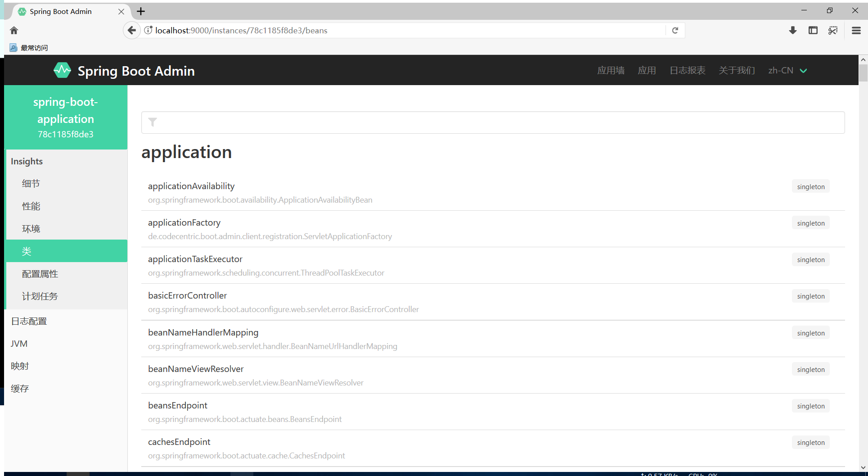The width and height of the screenshot is (868, 476).
Task: Expand the beanNameViewResolver bean row
Action: pyautogui.click(x=493, y=375)
